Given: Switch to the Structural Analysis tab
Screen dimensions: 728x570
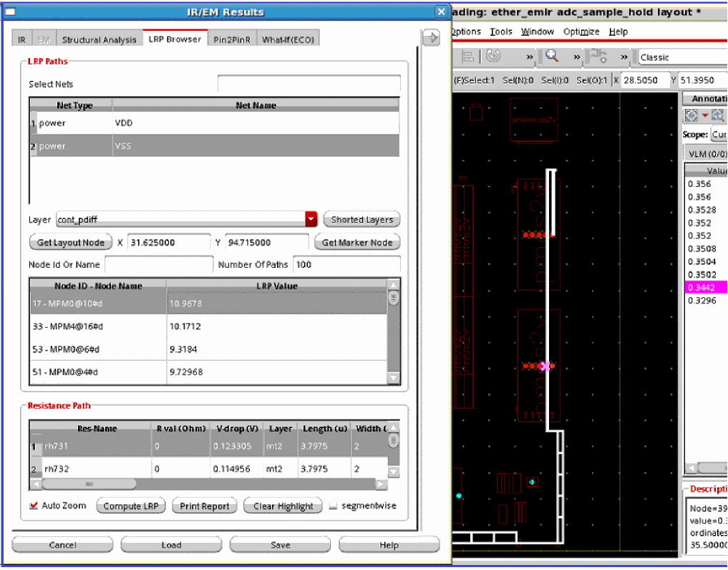Looking at the screenshot, I should (x=99, y=39).
